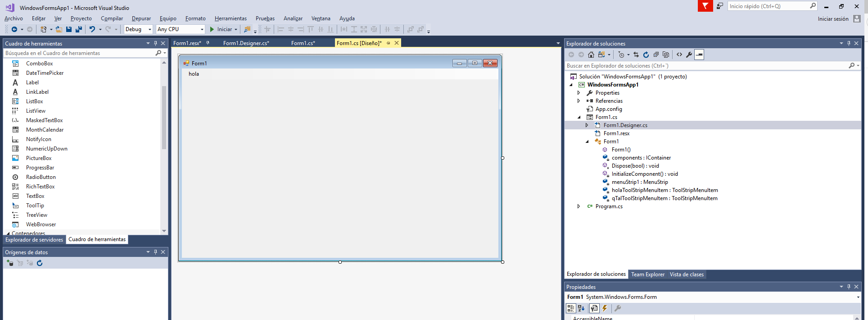Open the Debug configuration dropdown
Image resolution: width=868 pixels, height=320 pixels.
click(x=138, y=29)
